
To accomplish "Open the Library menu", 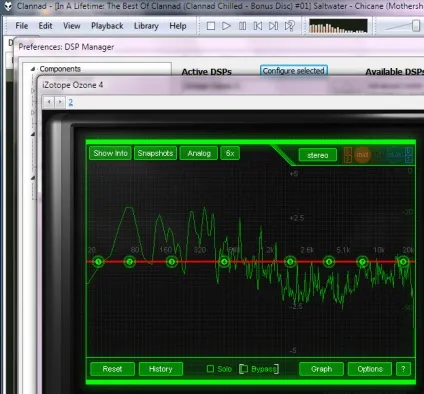I will tap(146, 26).
